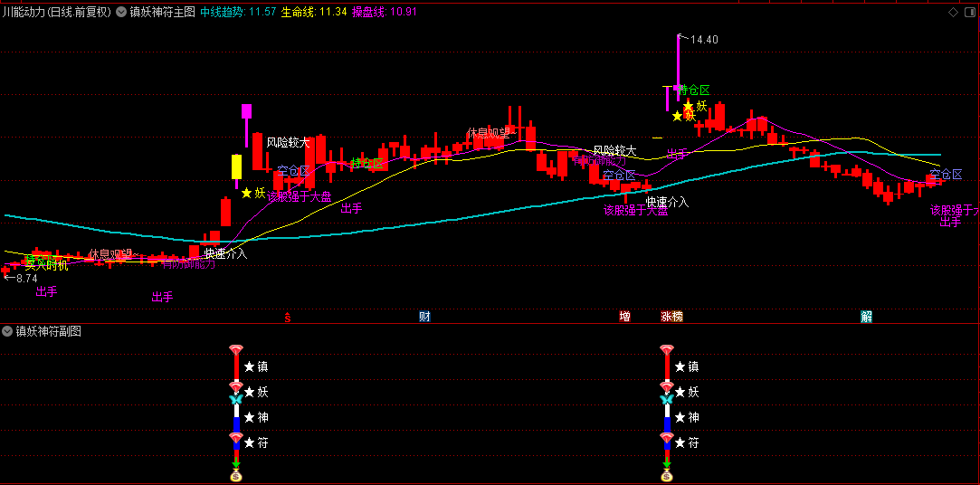
Task: Click the 14.40 high price label
Action: (704, 40)
